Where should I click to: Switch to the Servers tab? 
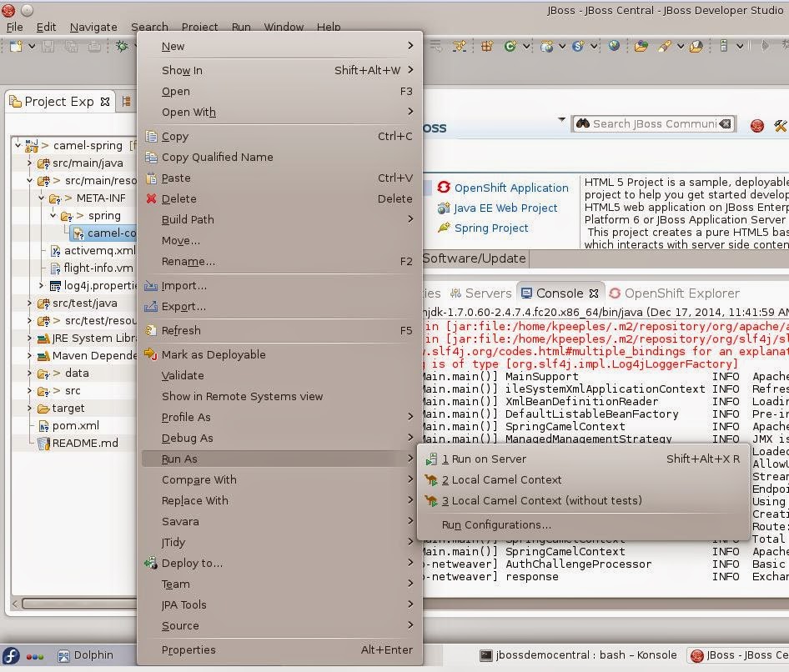(x=481, y=293)
